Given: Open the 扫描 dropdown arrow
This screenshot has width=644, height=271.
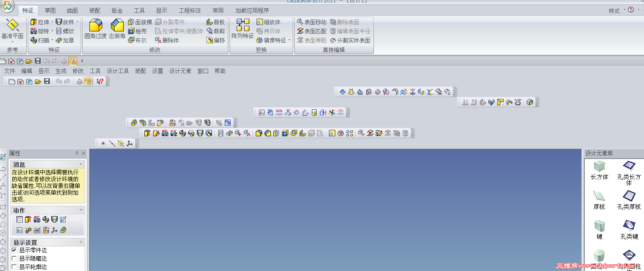Looking at the screenshot, I should tap(52, 40).
